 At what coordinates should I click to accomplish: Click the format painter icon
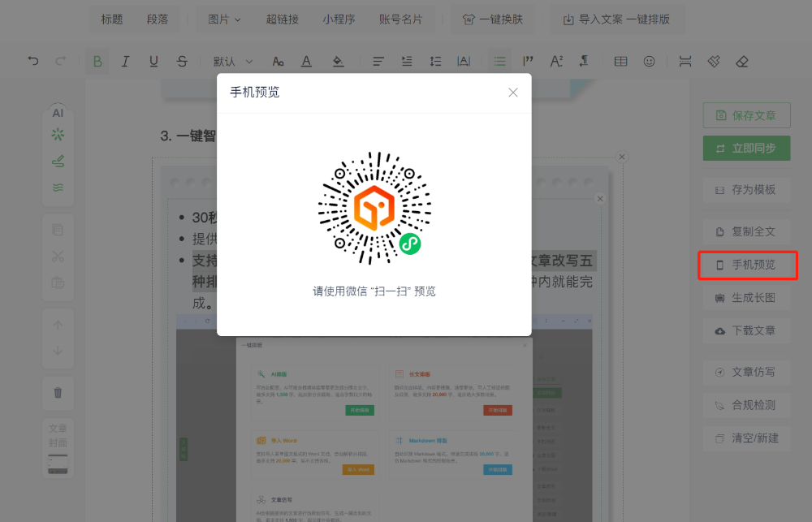tap(714, 62)
